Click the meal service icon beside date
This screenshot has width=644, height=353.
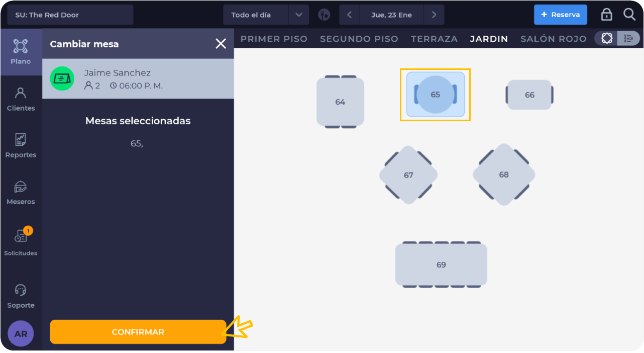point(324,15)
